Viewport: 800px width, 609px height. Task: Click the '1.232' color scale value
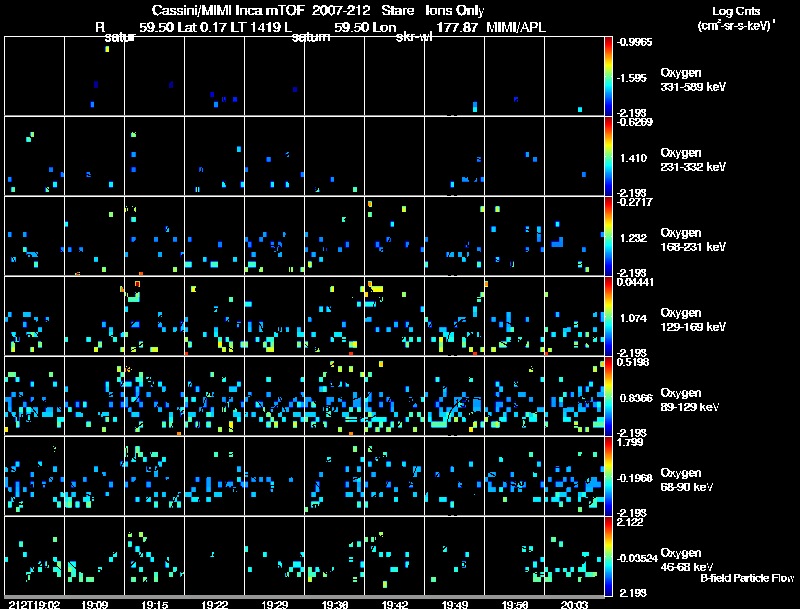click(633, 238)
